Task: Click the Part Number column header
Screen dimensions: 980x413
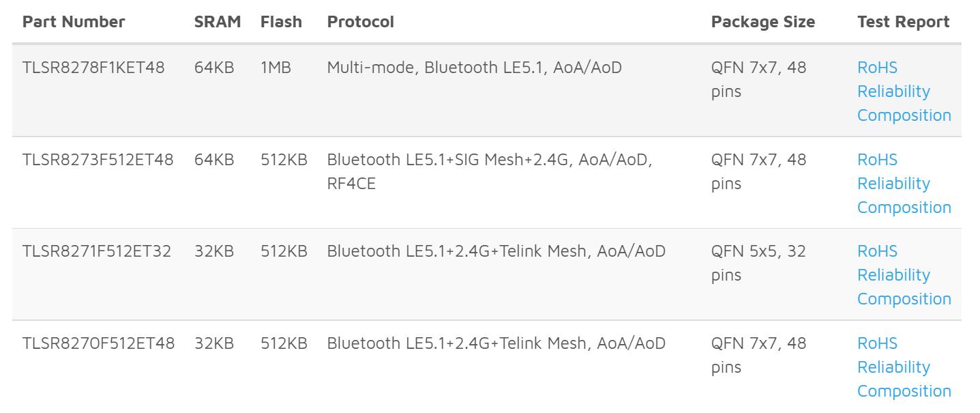Action: tap(74, 22)
